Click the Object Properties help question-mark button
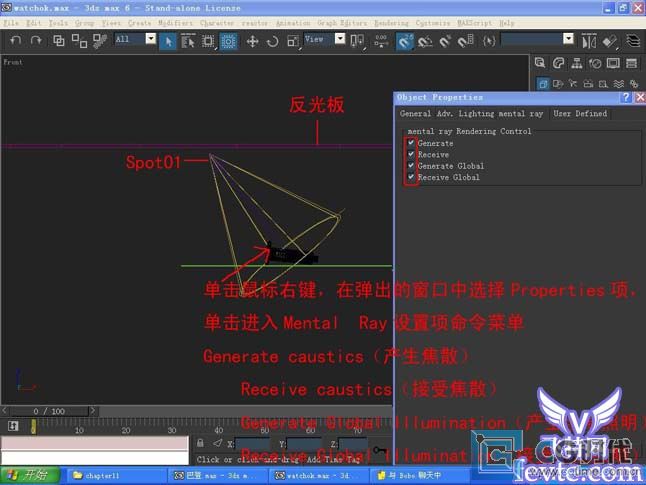This screenshot has width=646, height=485. 625,97
